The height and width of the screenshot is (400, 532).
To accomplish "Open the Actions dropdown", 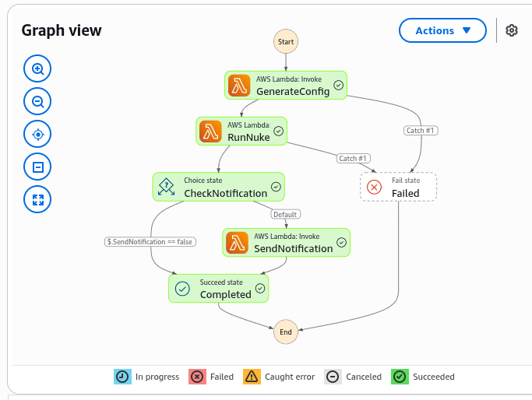I will [442, 30].
